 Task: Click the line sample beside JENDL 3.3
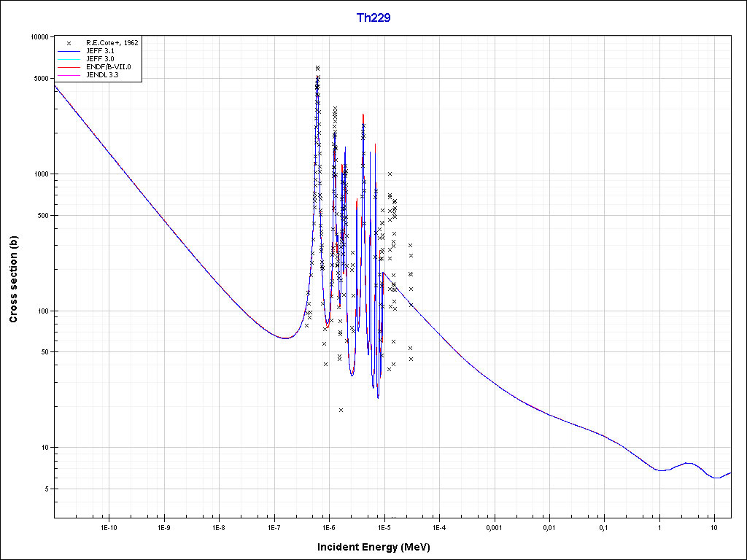(68, 75)
